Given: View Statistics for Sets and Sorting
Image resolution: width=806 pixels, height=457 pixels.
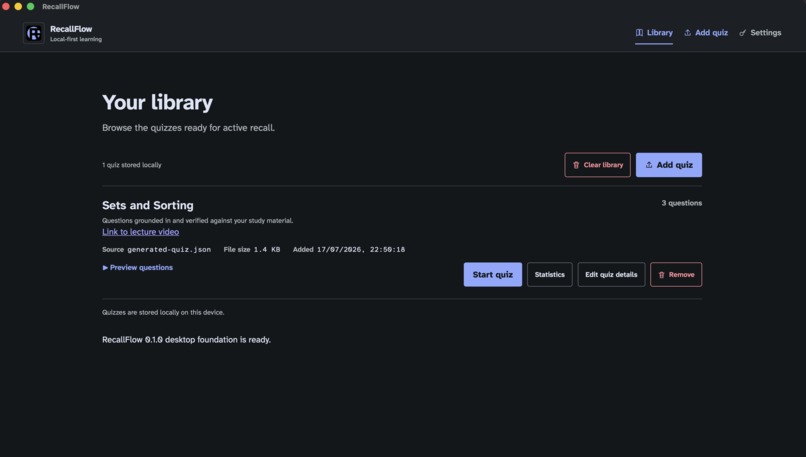Looking at the screenshot, I should click(x=549, y=275).
